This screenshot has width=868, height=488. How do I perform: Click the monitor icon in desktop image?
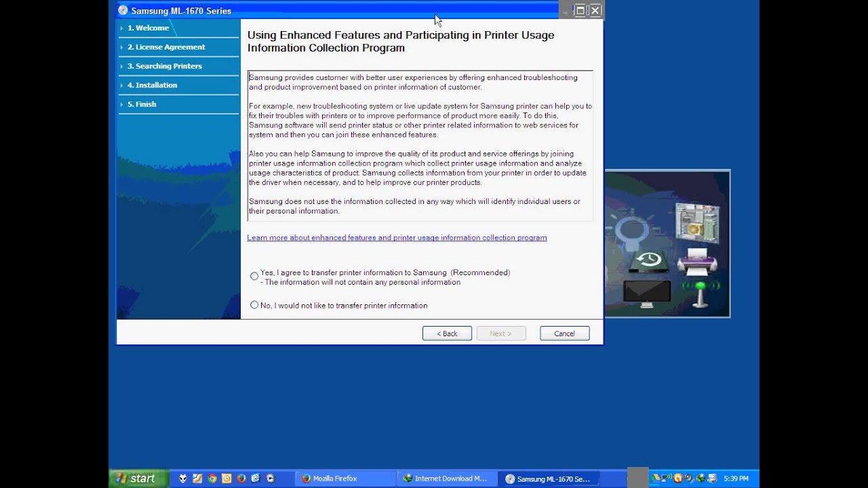647,294
